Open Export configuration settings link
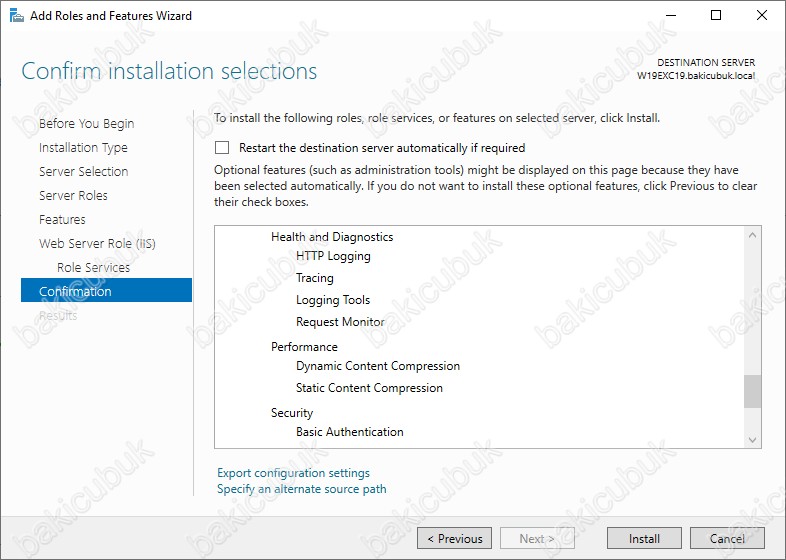Viewport: 786px width, 560px height. 293,473
